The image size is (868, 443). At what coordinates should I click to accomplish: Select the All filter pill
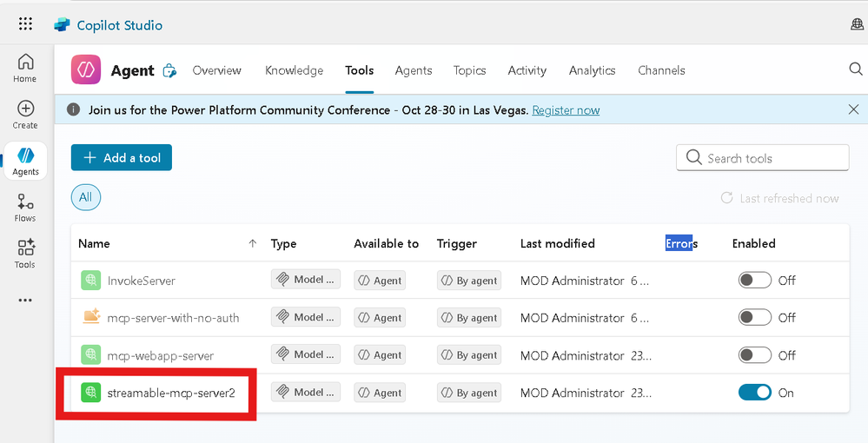pos(86,197)
